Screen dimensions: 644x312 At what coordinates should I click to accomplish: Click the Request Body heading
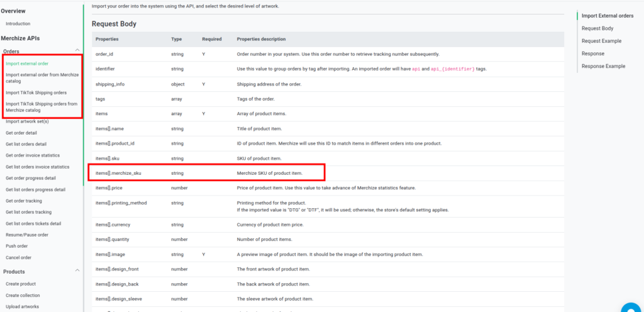pos(114,24)
